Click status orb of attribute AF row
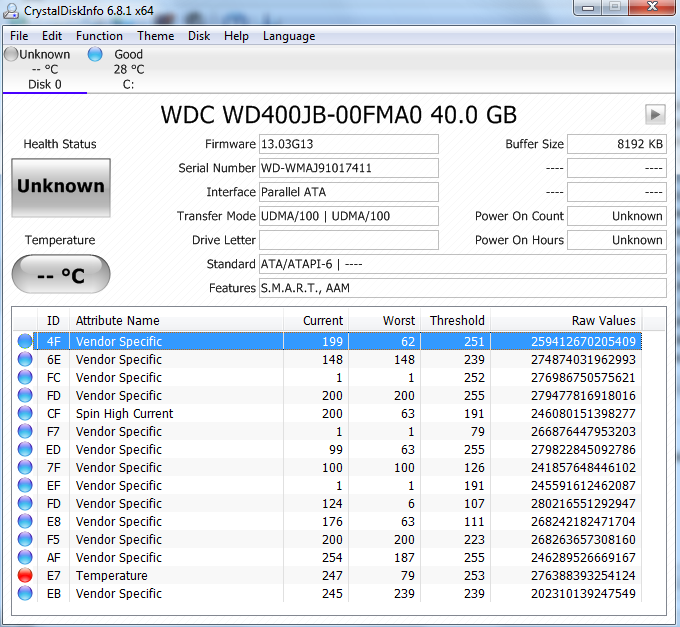Screen dimensions: 680x627 pyautogui.click(x=25, y=557)
